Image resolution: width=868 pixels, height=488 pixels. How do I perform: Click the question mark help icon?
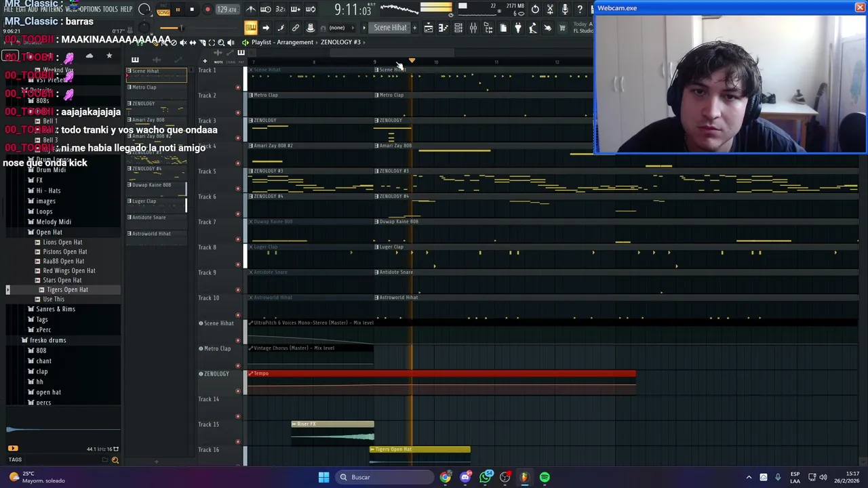pyautogui.click(x=580, y=9)
